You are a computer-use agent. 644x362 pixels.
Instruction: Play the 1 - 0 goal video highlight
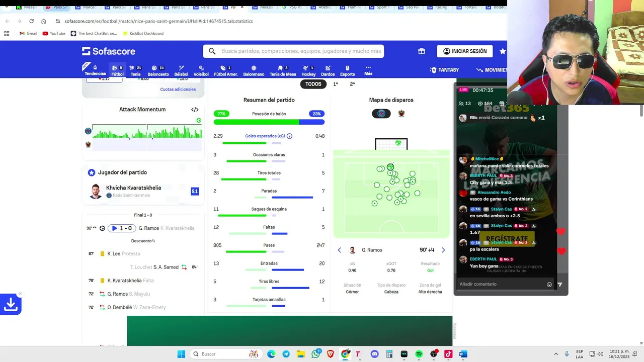click(x=121, y=228)
